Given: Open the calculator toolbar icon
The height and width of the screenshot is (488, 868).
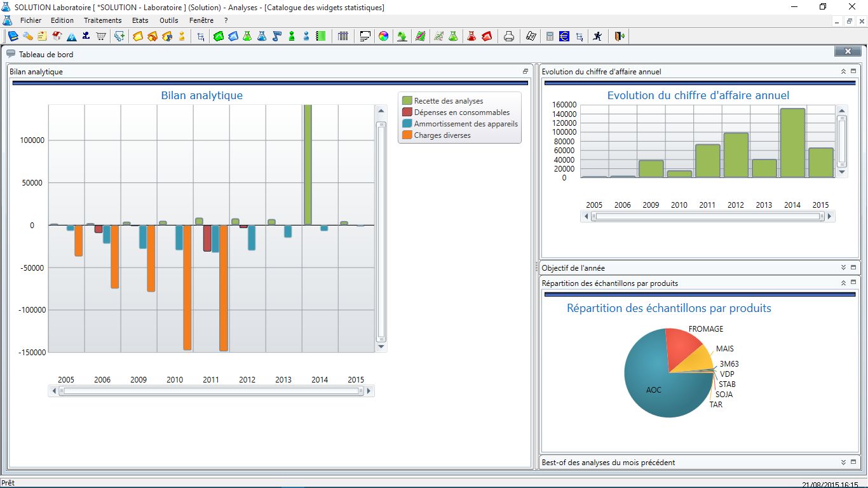Looking at the screenshot, I should coord(550,36).
